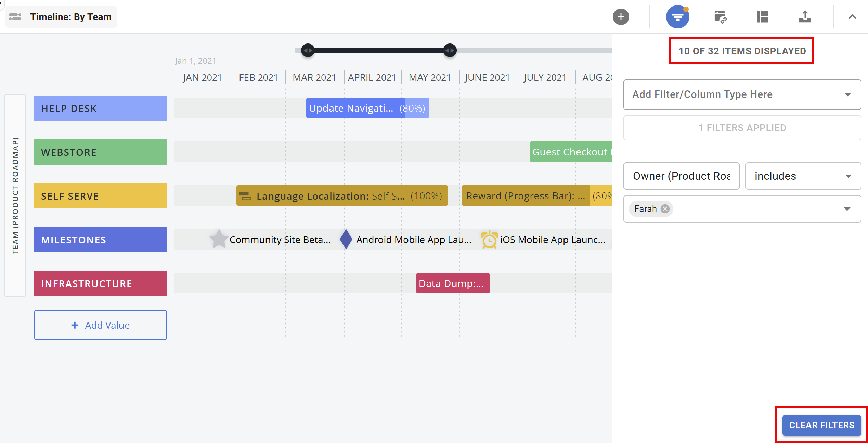Click the card icon on Language Localization bar
The width and height of the screenshot is (868, 443).
[x=245, y=196]
